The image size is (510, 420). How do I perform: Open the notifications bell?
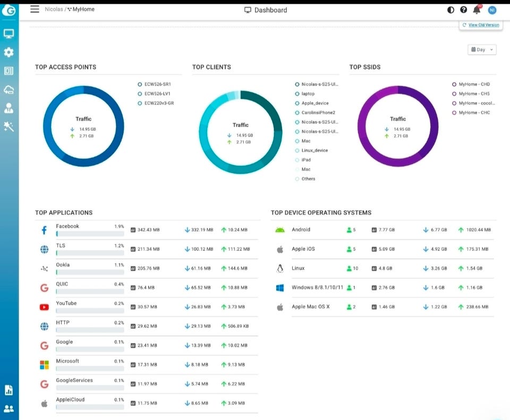coord(477,10)
